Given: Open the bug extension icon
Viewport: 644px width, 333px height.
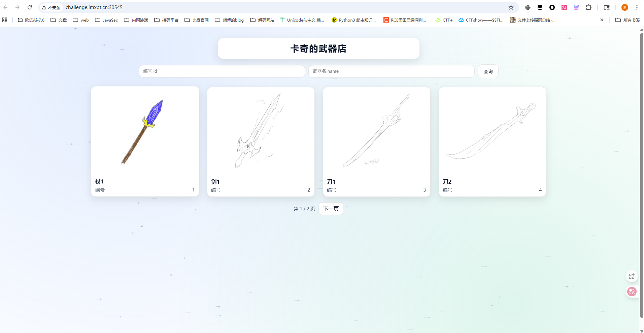Looking at the screenshot, I should 528,7.
